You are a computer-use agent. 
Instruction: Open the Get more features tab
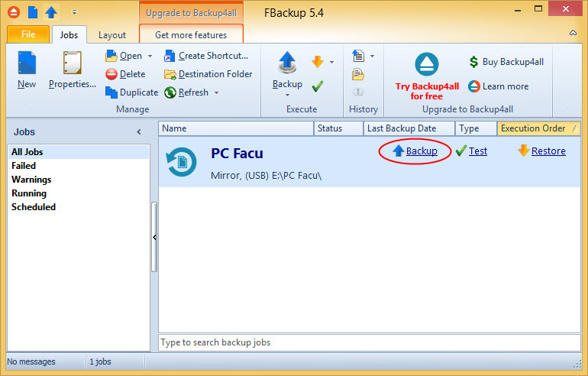pyautogui.click(x=191, y=35)
